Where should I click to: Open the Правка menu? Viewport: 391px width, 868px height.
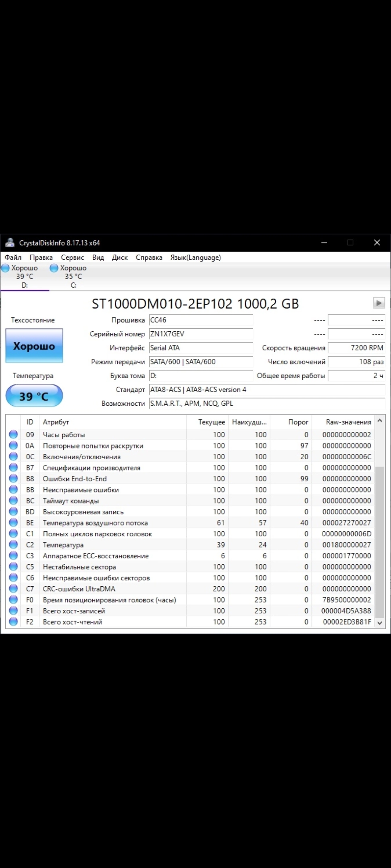41,258
